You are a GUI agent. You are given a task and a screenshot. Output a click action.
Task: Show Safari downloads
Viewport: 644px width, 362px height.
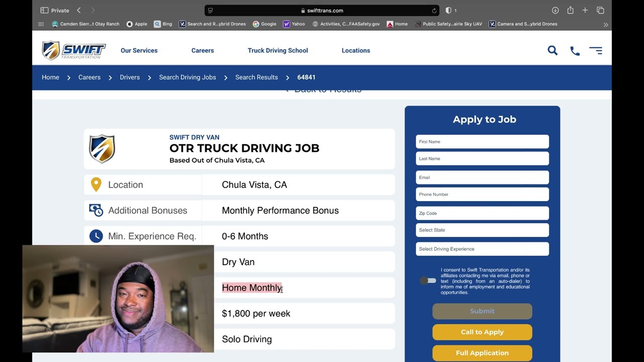tap(555, 10)
